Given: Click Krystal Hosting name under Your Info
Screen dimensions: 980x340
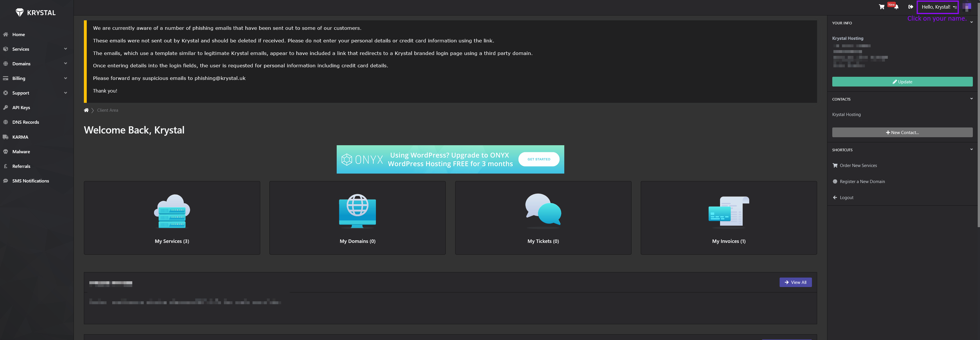Looking at the screenshot, I should 848,38.
